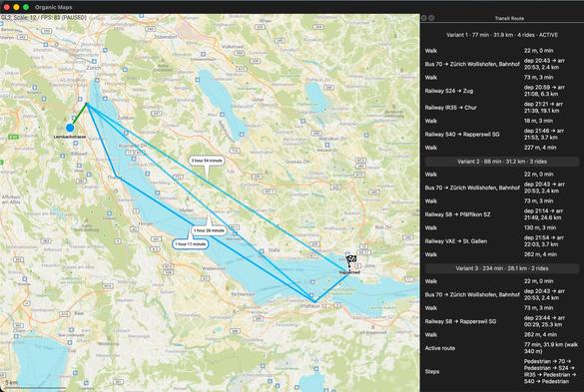Screen dimensions: 584x392
Task: Select the 3 hour 54 minute route bubble
Action: [x=207, y=161]
